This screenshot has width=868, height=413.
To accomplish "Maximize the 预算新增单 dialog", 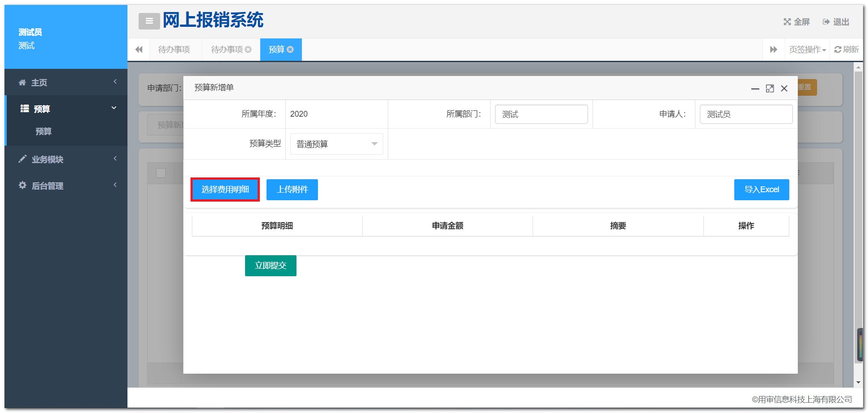I will pyautogui.click(x=770, y=88).
